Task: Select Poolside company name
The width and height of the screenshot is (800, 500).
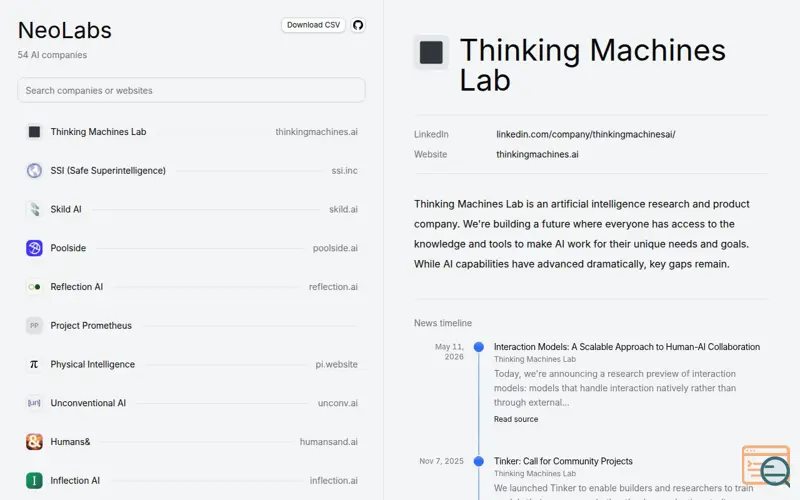Action: [x=68, y=248]
